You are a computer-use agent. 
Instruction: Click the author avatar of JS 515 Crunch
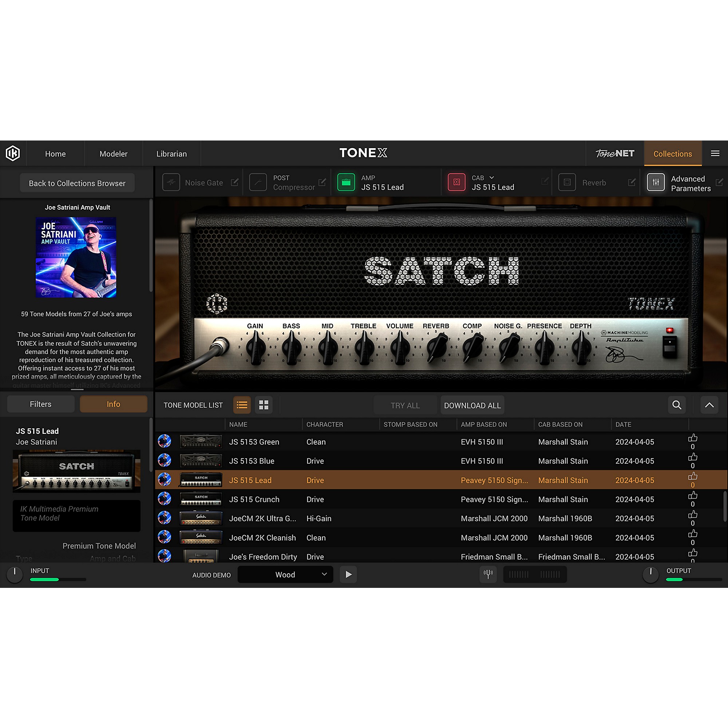pos(164,499)
